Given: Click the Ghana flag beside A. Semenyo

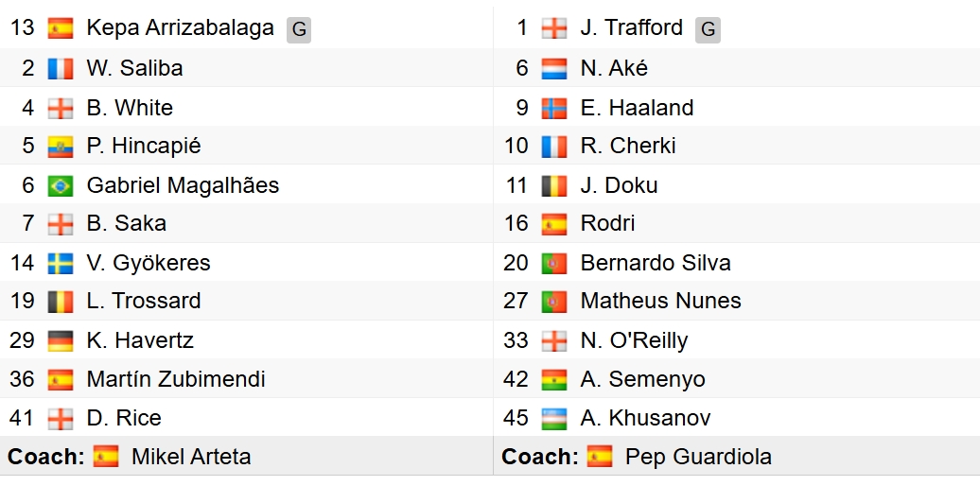Looking at the screenshot, I should (554, 379).
